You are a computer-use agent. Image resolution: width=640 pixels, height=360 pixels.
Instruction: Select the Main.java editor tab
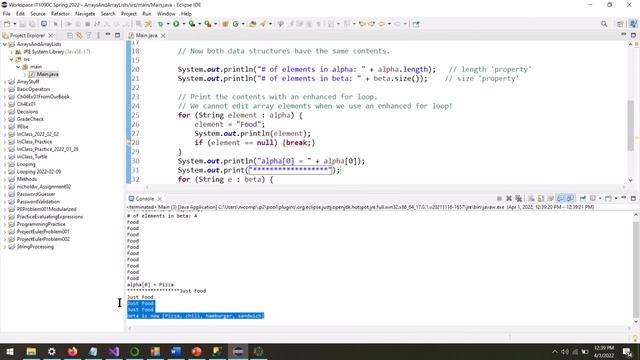tap(146, 36)
